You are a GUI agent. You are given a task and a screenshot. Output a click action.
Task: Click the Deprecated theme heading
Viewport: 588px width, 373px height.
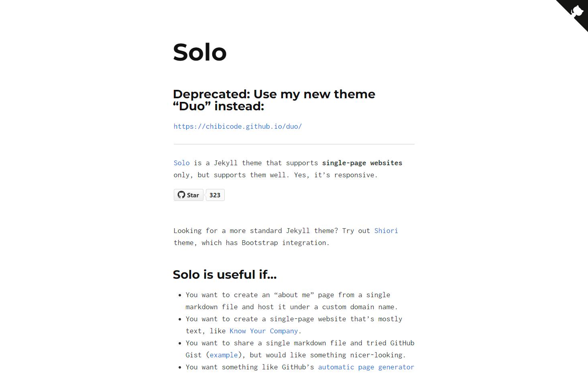point(274,100)
